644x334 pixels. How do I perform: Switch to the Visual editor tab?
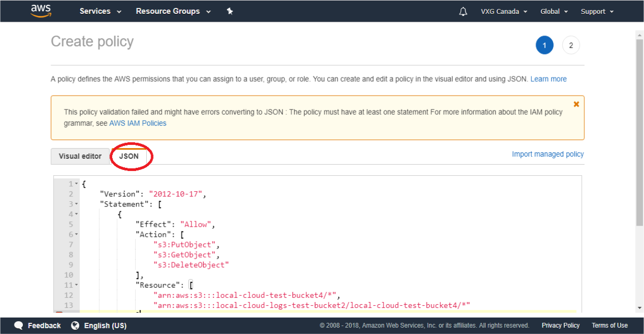(80, 156)
